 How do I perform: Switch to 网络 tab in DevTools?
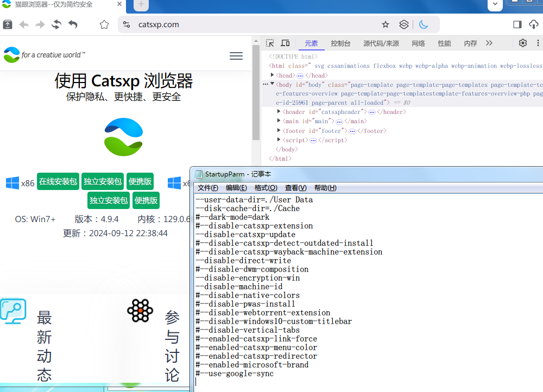point(418,43)
